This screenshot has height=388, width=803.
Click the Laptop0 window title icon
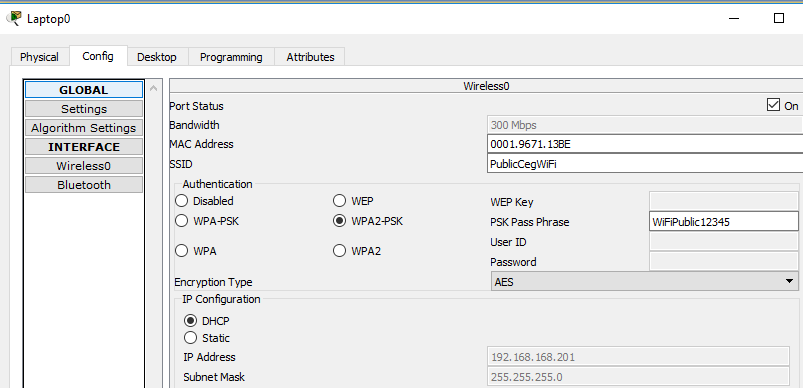14,18
